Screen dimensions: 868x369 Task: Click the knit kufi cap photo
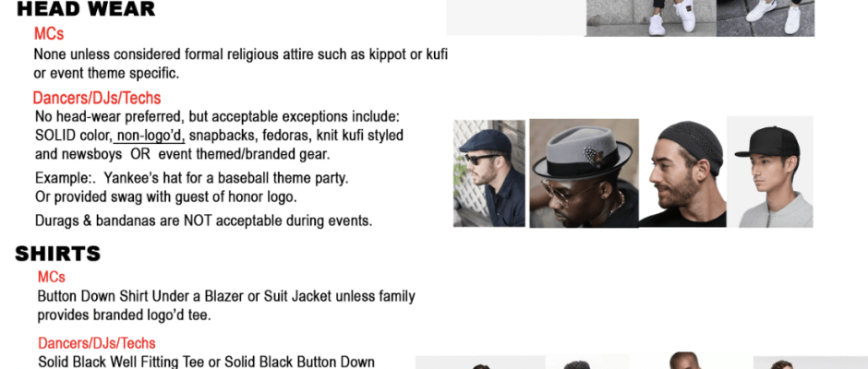pyautogui.click(x=682, y=173)
